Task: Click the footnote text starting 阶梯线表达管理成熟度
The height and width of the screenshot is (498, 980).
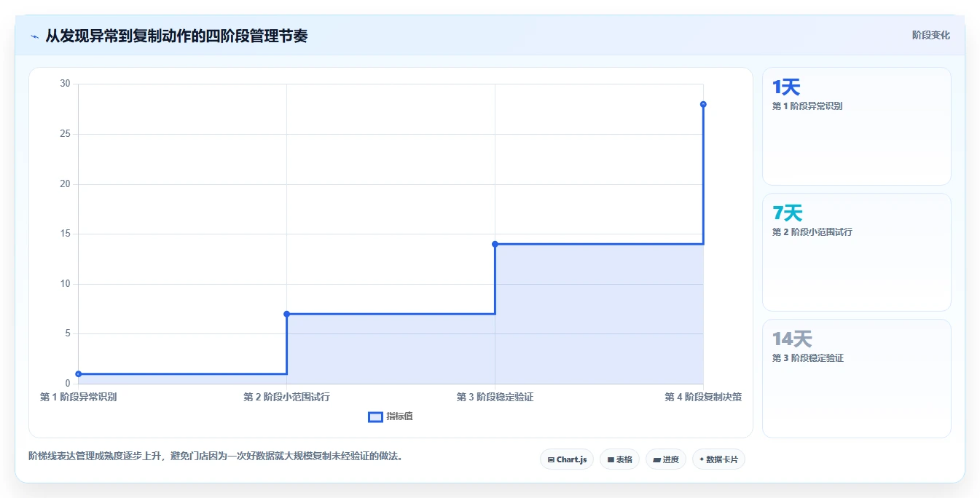Action: (216, 456)
